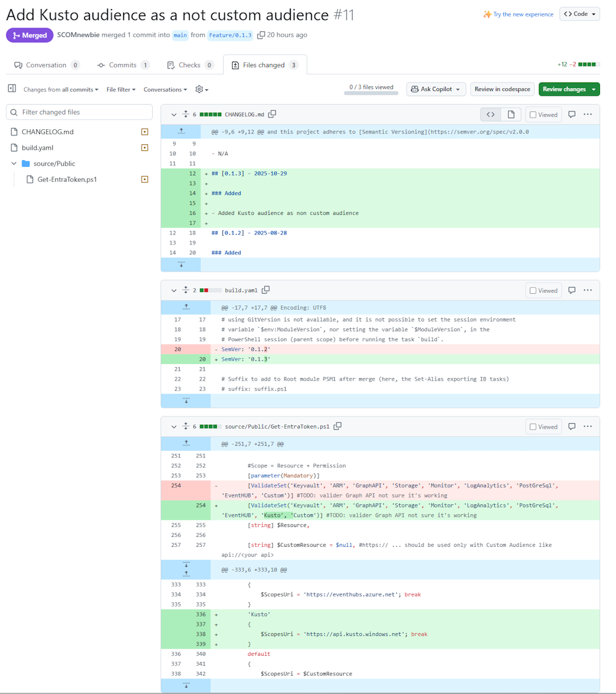This screenshot has height=694, width=616.
Task: Copy the Get-EntraToken.ps1 file path
Action: pyautogui.click(x=338, y=426)
